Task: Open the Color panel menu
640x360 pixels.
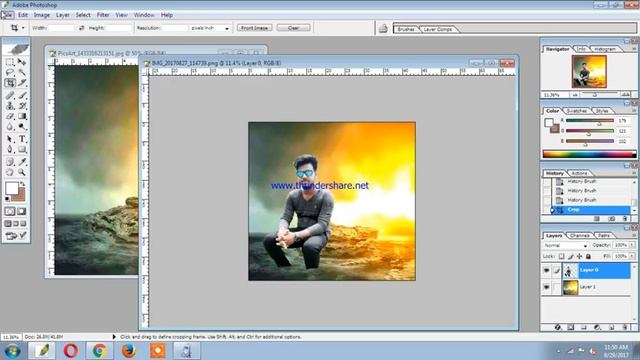Action: (x=634, y=110)
